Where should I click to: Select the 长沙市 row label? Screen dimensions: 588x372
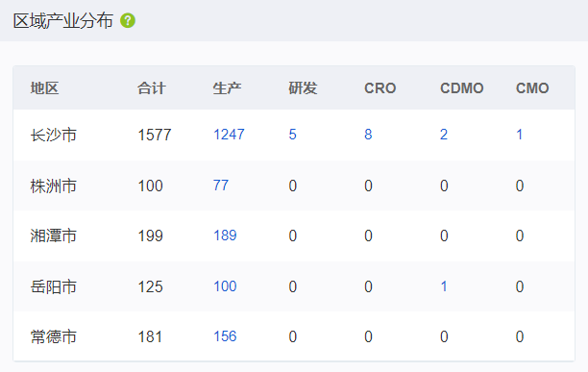pos(53,135)
